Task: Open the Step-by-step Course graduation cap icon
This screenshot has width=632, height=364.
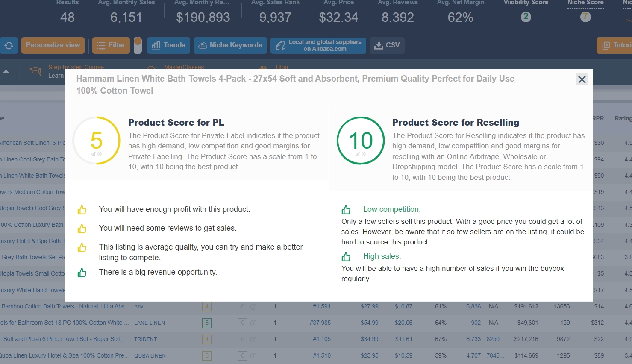Action: pyautogui.click(x=35, y=70)
